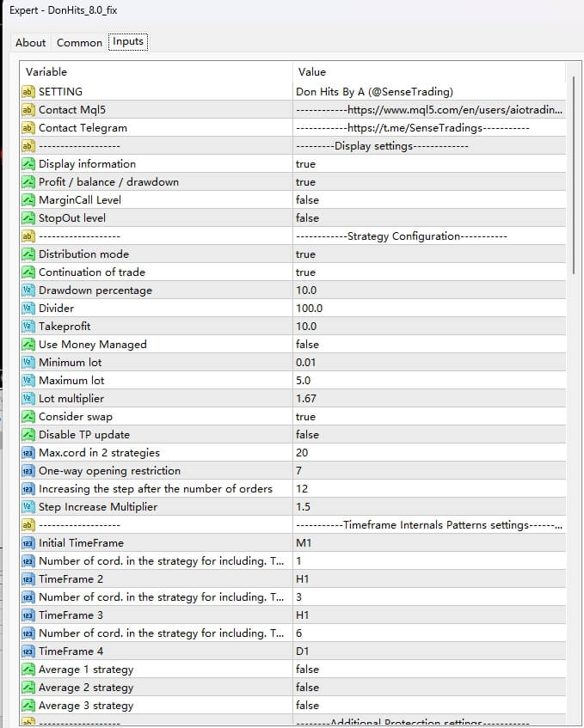Toggle Disable TP update value
This screenshot has height=728, width=584.
coord(306,435)
